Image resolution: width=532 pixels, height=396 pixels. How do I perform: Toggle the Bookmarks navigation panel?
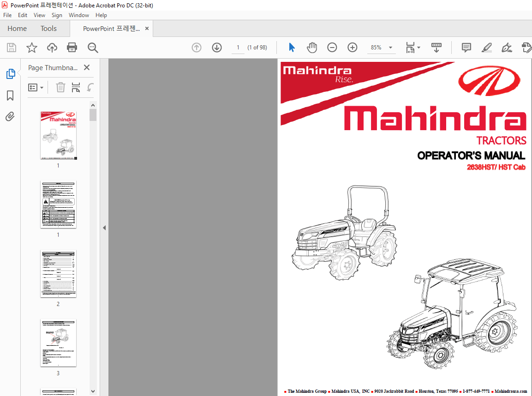[10, 96]
